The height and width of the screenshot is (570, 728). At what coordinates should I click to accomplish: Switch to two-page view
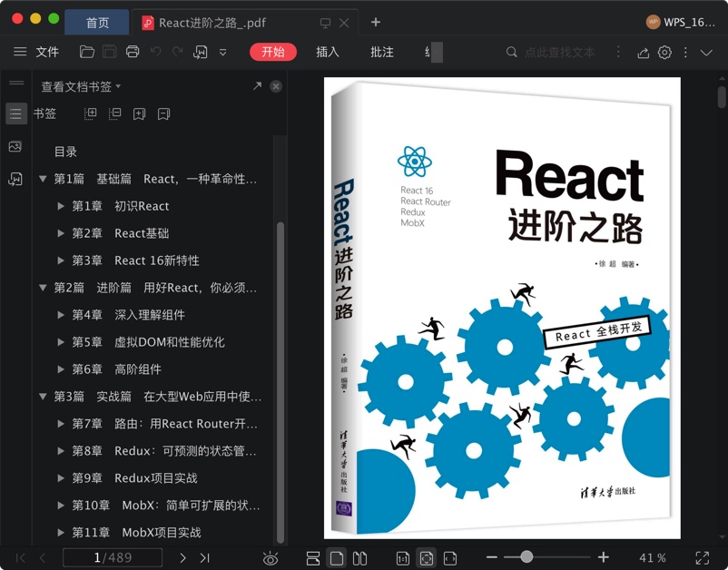pos(359,558)
